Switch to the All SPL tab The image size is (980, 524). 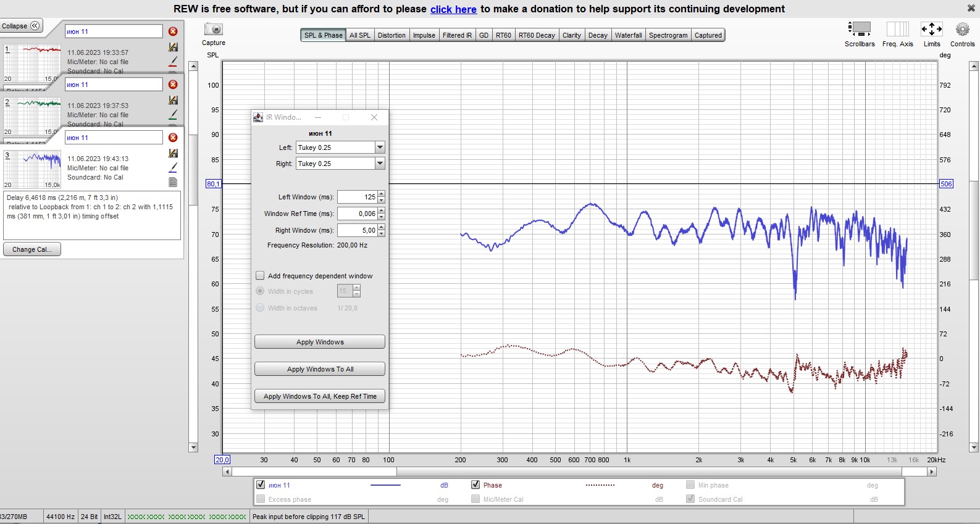tap(360, 35)
